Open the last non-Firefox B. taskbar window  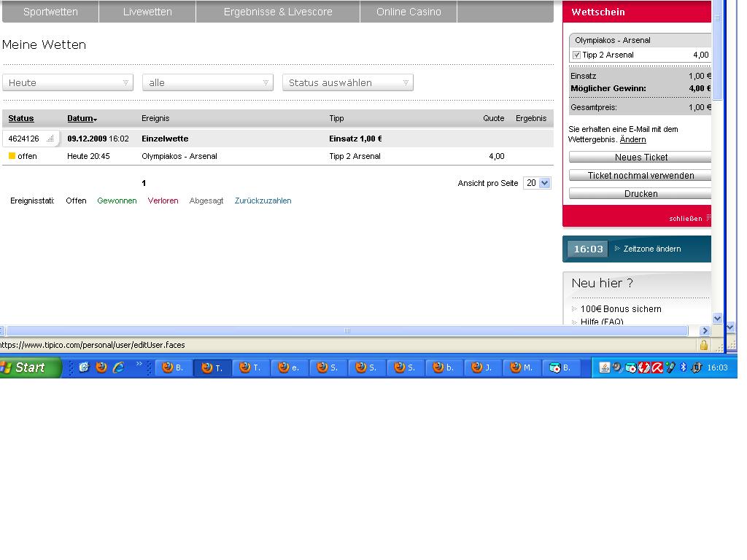pos(560,367)
